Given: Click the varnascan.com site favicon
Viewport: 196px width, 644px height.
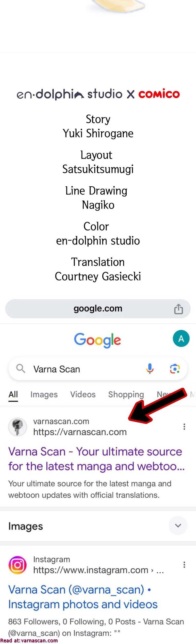Looking at the screenshot, I should pos(18,427).
